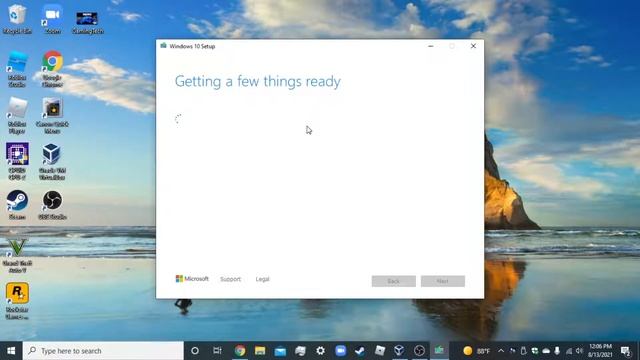Open the clock and date flyout
Viewport: 640px width, 360px height.
[600, 351]
